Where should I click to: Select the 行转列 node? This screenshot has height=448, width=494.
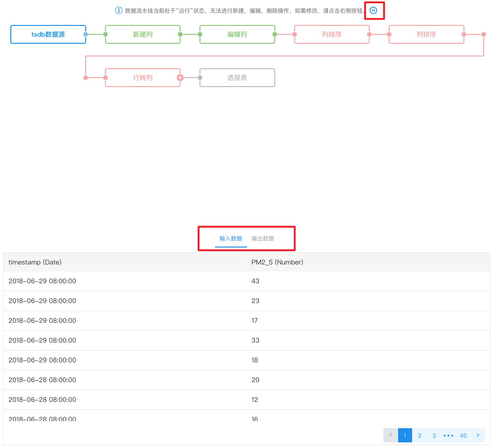[x=143, y=78]
